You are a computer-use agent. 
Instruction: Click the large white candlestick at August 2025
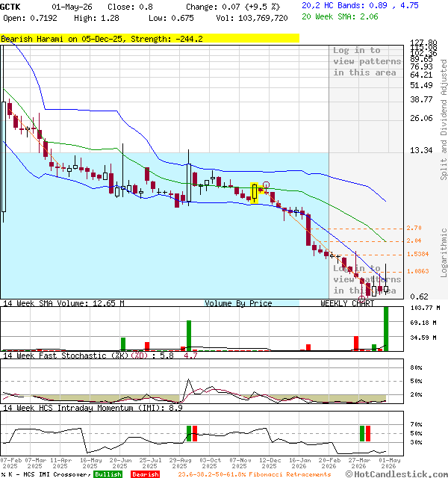click(x=189, y=183)
